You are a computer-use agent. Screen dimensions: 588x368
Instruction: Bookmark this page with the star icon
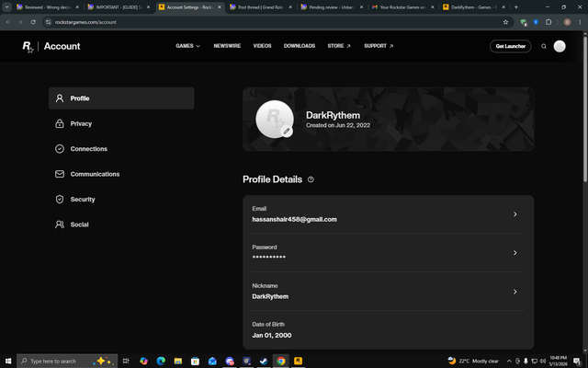(505, 22)
